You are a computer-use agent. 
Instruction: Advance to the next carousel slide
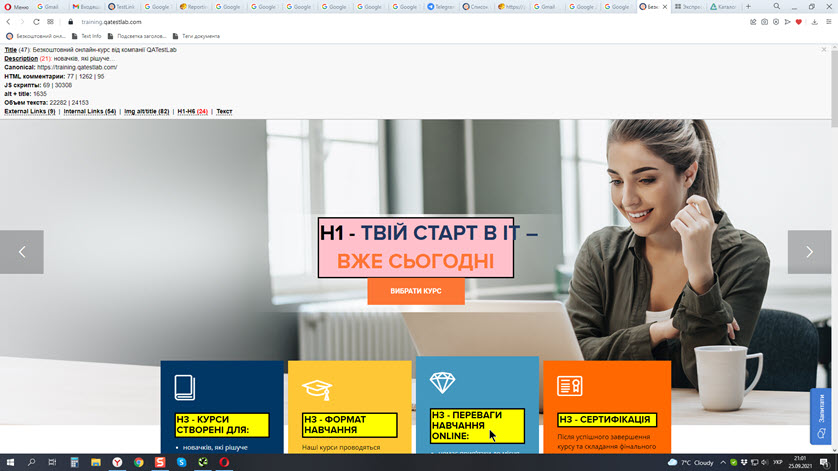[x=809, y=252]
